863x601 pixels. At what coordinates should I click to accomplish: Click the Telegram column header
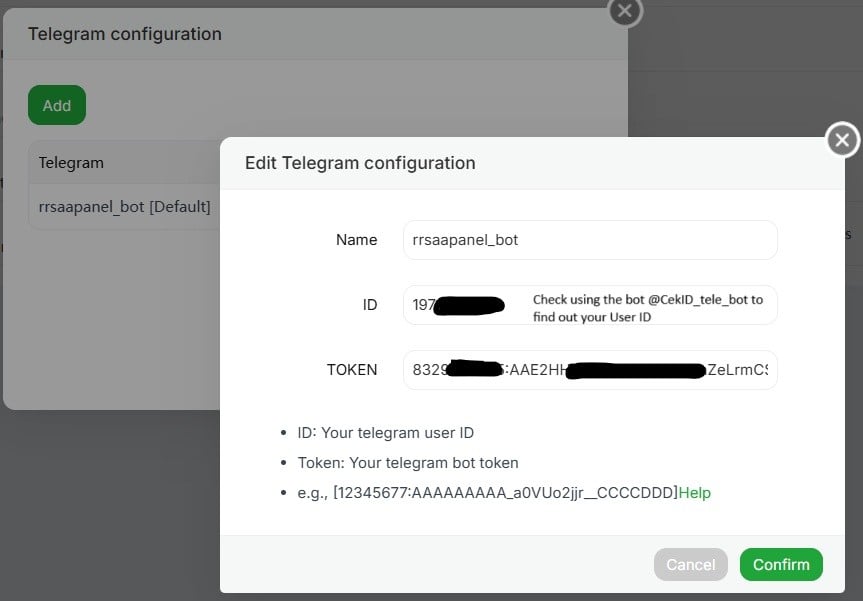[x=71, y=162]
